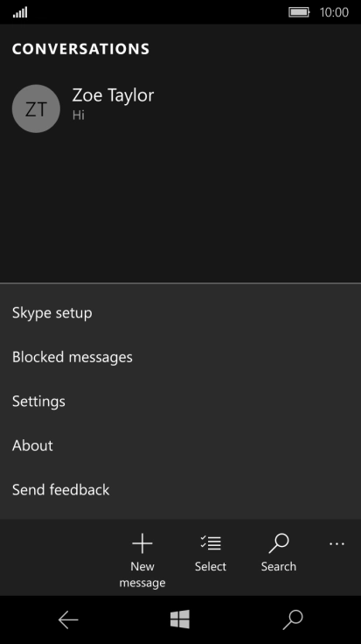The width and height of the screenshot is (361, 644).
Task: Tap the 10:00 clock in the status bar
Action: click(x=334, y=12)
